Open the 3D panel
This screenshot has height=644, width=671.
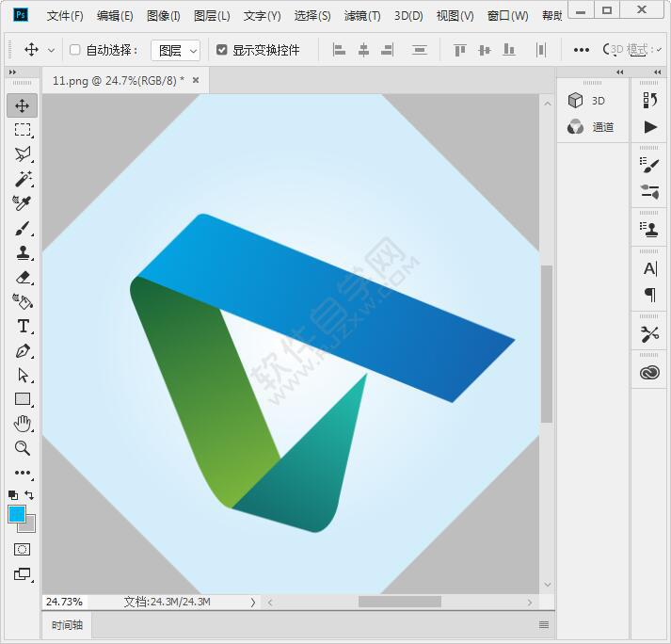(x=592, y=101)
